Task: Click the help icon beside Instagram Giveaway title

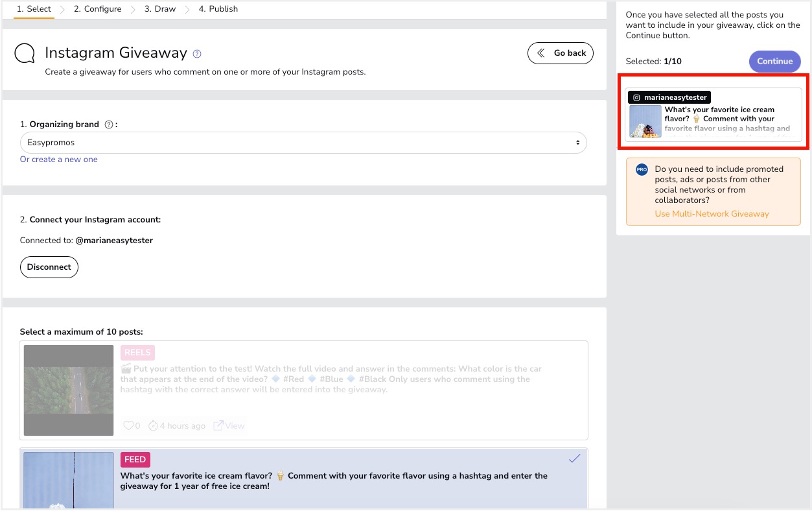Action: pyautogui.click(x=197, y=54)
